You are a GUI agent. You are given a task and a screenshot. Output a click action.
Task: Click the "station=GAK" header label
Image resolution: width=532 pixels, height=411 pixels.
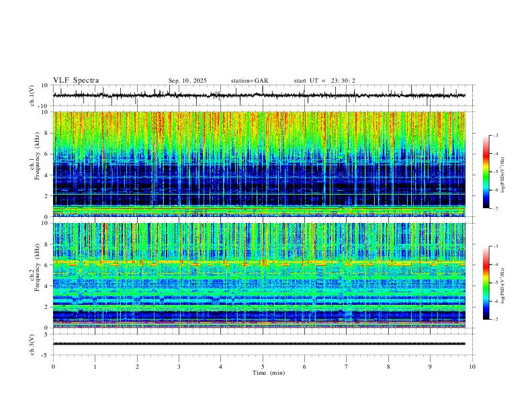(249, 81)
